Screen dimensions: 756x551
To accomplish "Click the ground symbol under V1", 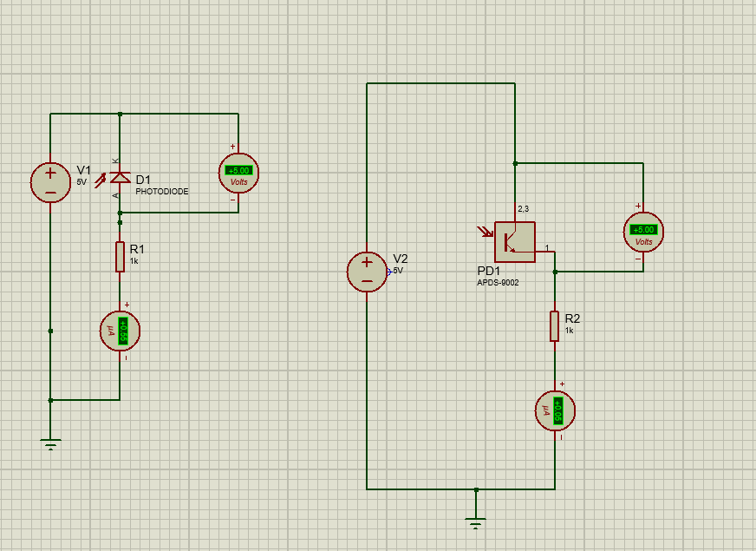I will 50,443.
